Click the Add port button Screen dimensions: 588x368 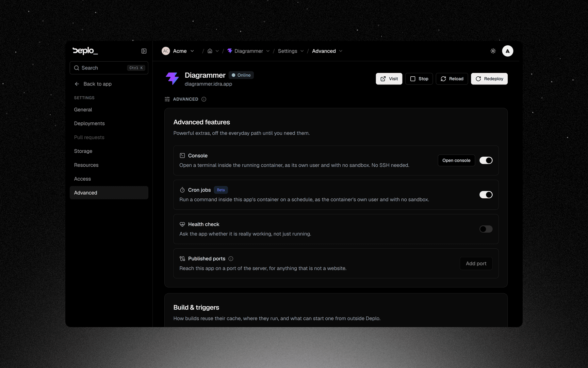point(476,263)
